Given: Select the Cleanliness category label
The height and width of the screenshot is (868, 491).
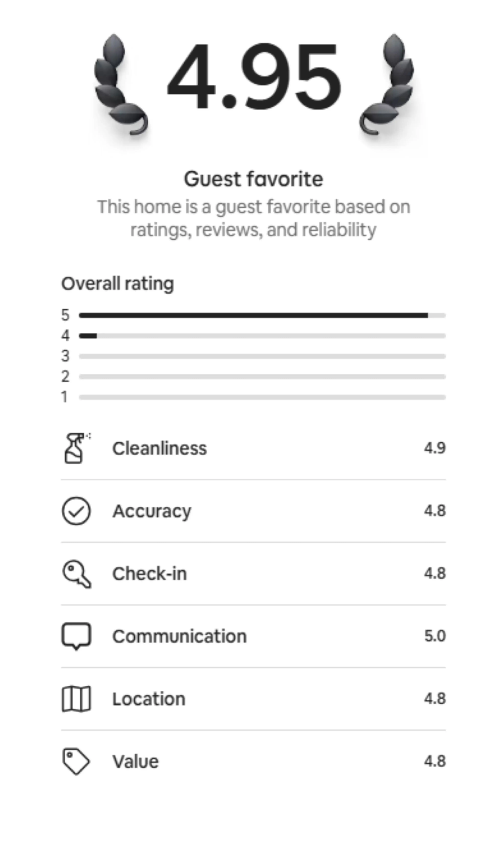Looking at the screenshot, I should click(159, 448).
